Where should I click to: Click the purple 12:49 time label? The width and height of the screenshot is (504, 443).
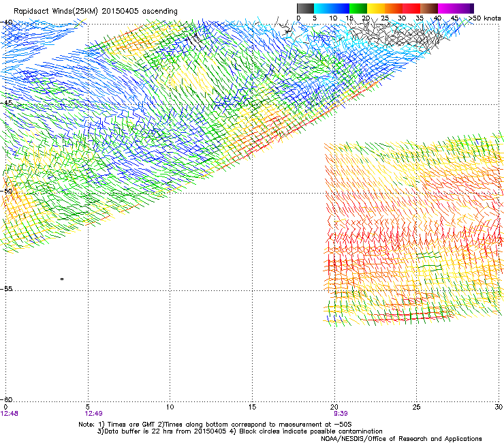[x=93, y=414]
